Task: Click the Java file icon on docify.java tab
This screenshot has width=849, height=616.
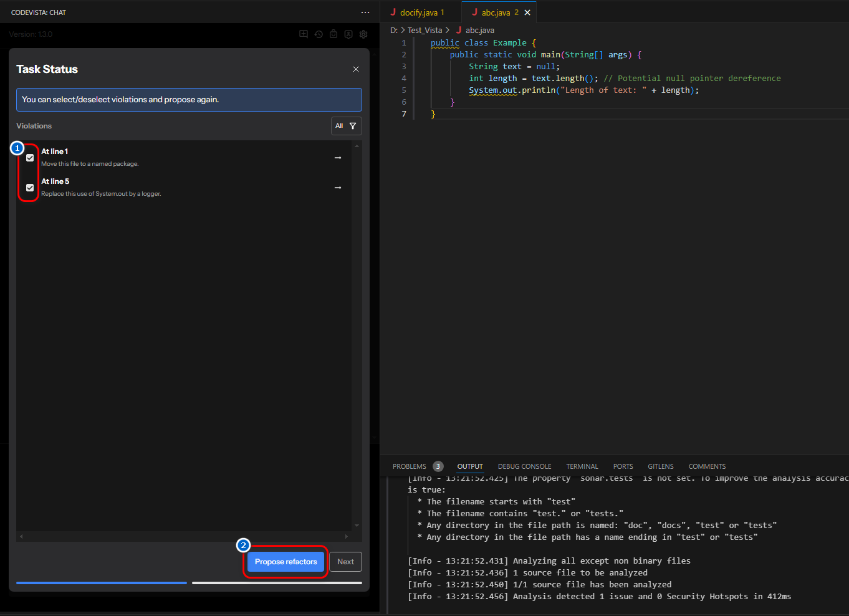Action: [x=393, y=12]
